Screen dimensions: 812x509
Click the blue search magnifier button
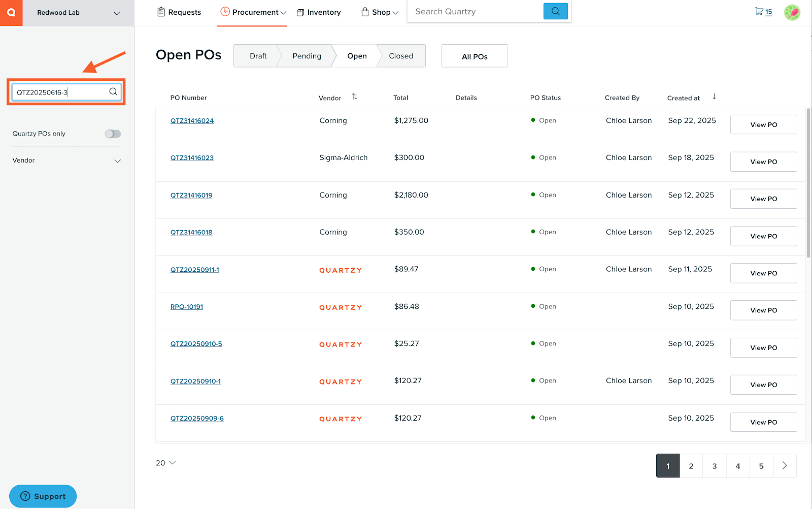click(x=556, y=11)
